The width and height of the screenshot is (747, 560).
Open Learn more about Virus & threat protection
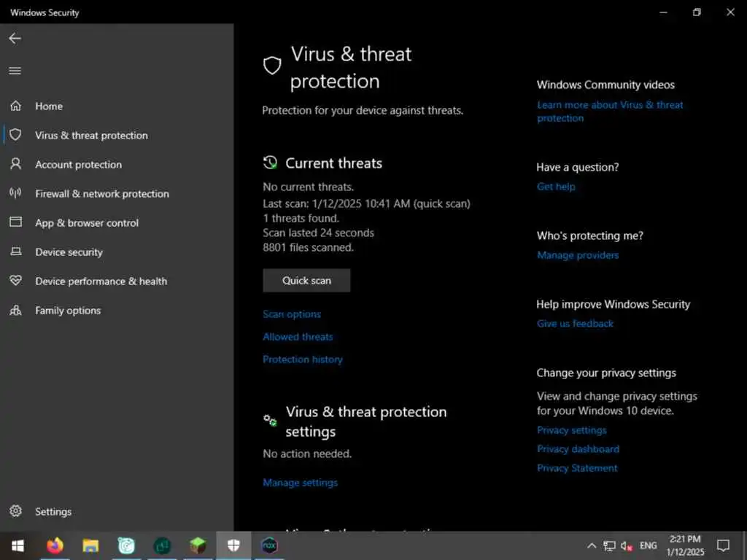[x=610, y=112]
